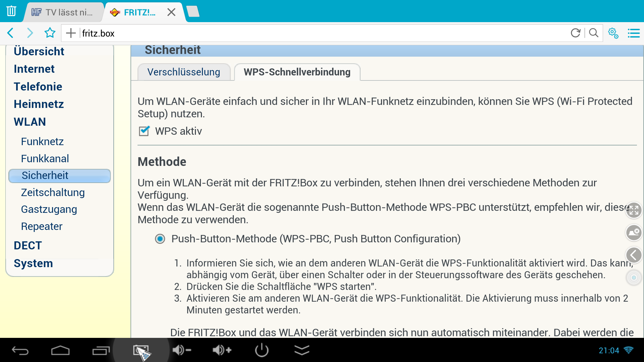The image size is (644, 362).
Task: Select Push-Button-Methode radio button
Action: tap(160, 239)
